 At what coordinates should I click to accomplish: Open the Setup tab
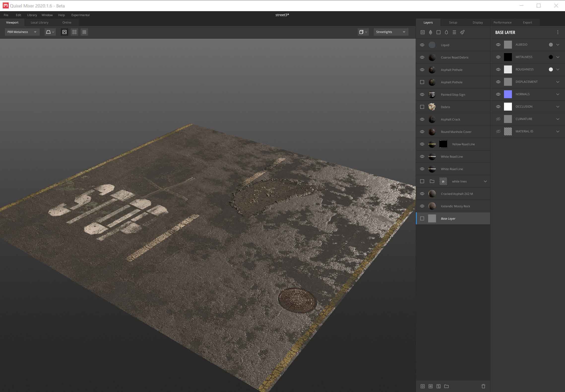(x=453, y=22)
